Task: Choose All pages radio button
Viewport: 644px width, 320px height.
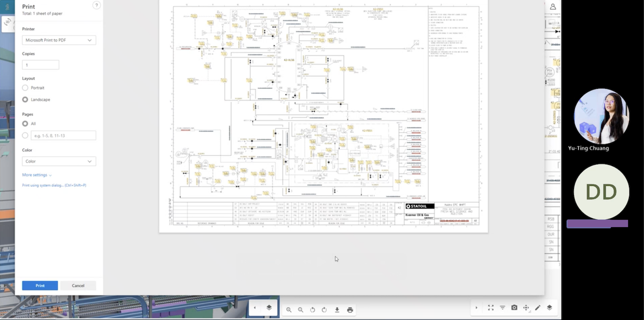Action: 25,124
